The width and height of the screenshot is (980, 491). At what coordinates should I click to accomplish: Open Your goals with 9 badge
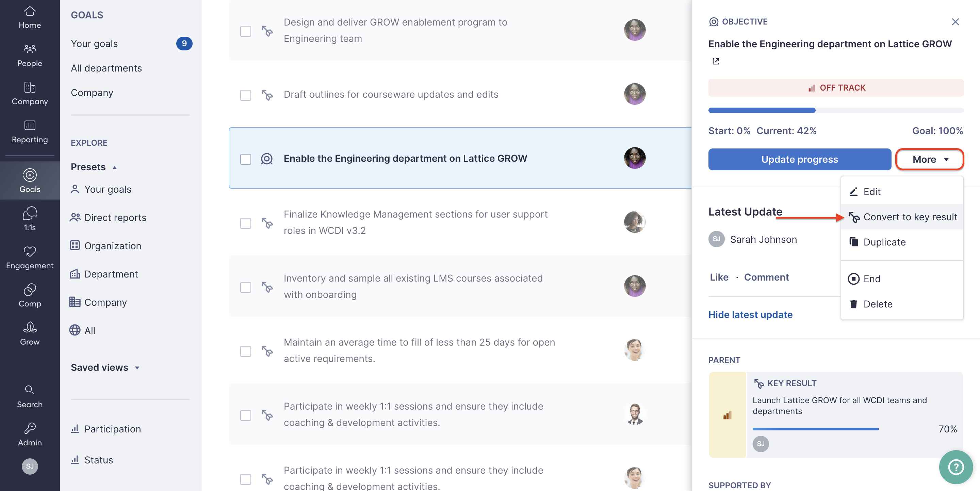tap(132, 43)
